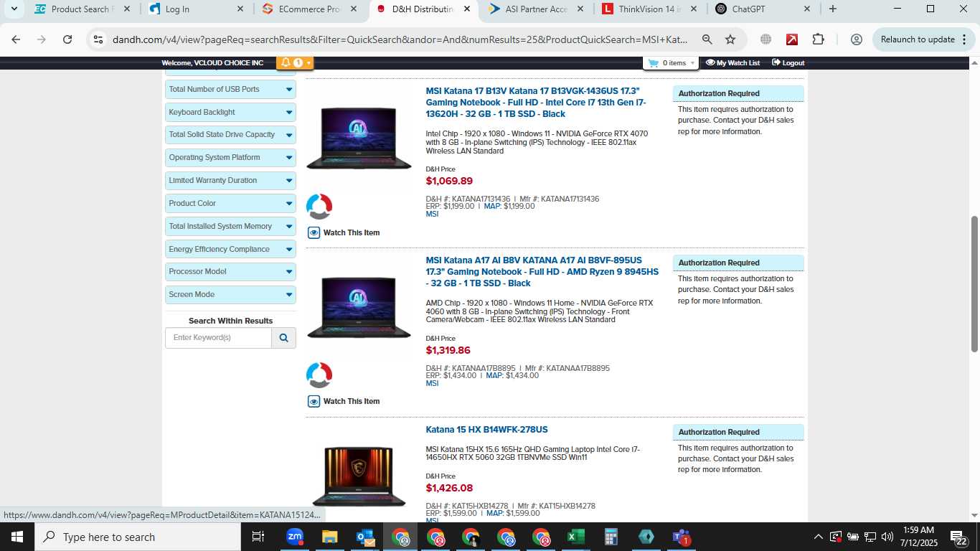Click Katana 17 B13V laptop thumbnail
This screenshot has width=980, height=551.
(x=359, y=138)
